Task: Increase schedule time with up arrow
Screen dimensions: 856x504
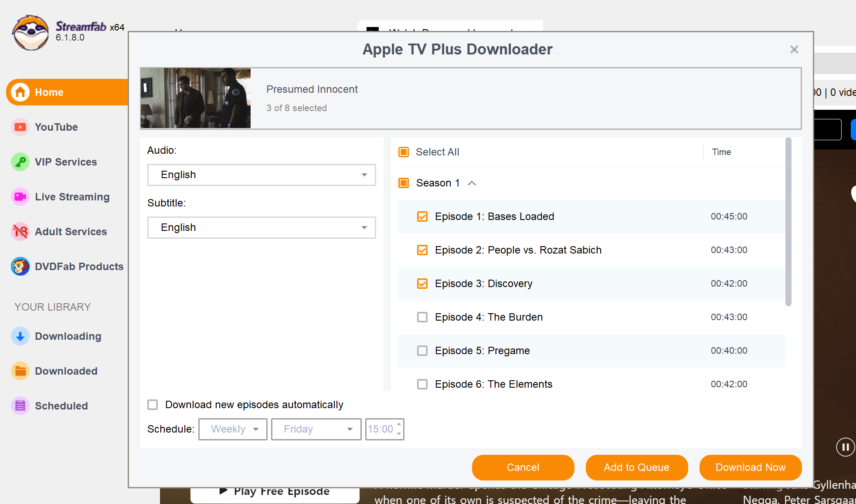Action: pyautogui.click(x=399, y=424)
